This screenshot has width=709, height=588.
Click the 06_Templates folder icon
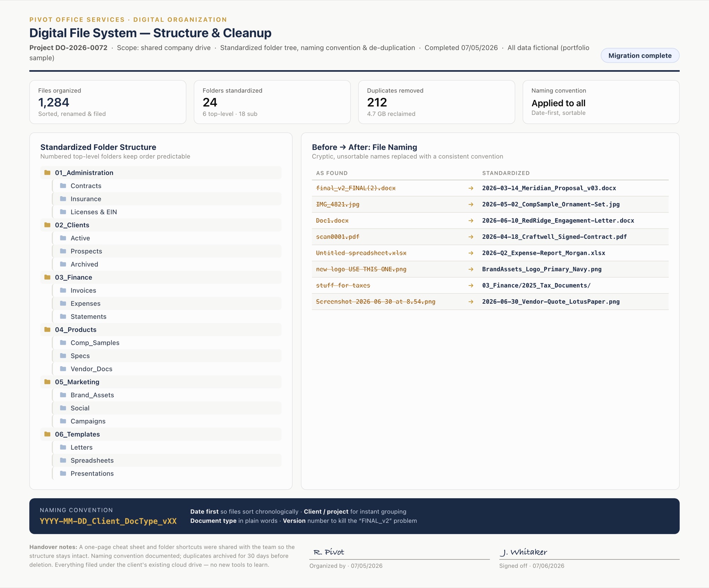coord(47,434)
